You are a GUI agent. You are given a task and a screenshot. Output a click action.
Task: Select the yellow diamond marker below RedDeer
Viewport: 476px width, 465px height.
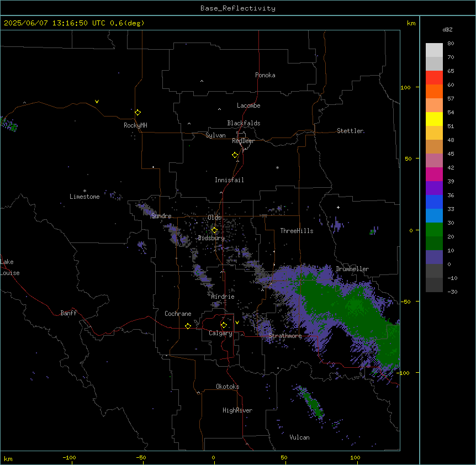[x=235, y=155]
